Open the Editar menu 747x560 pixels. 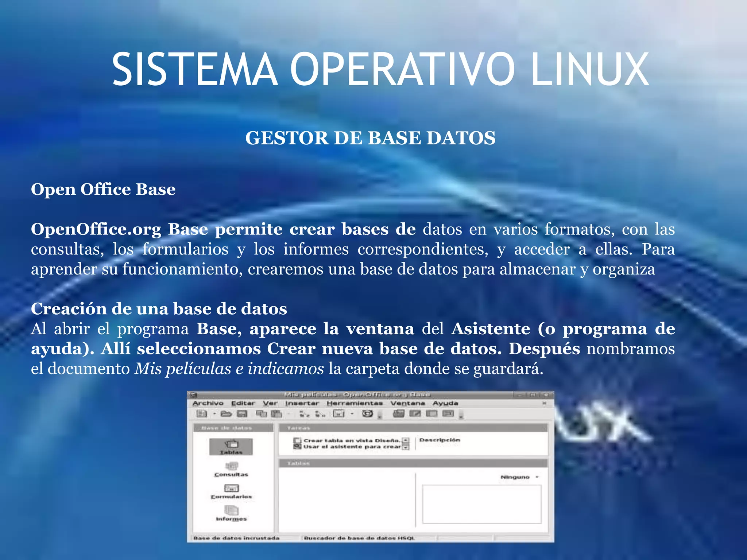click(243, 403)
